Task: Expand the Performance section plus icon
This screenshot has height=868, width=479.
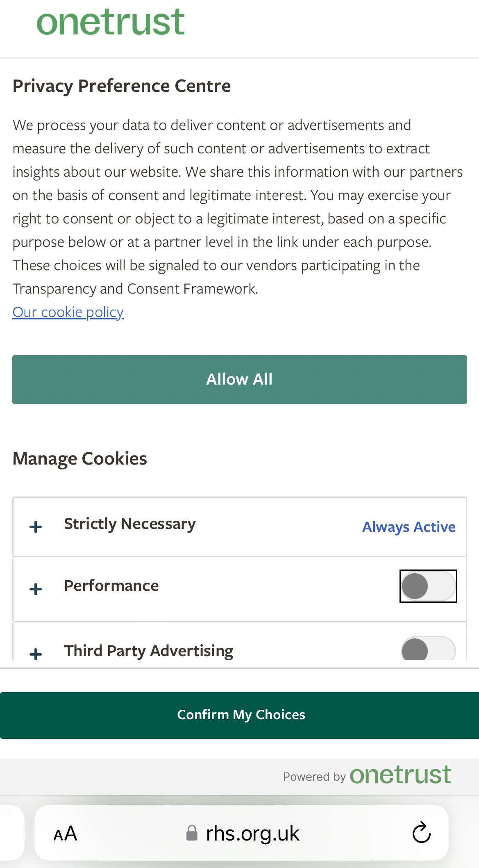Action: click(36, 589)
